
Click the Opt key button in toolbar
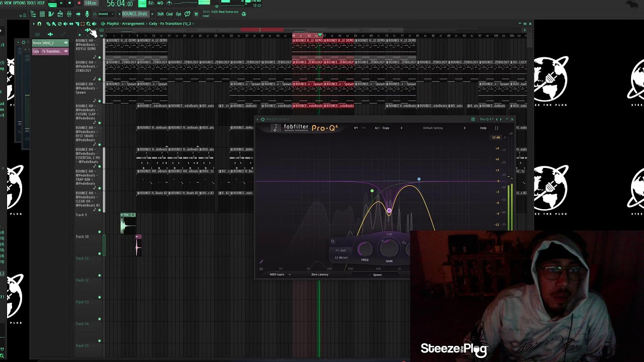178,14
